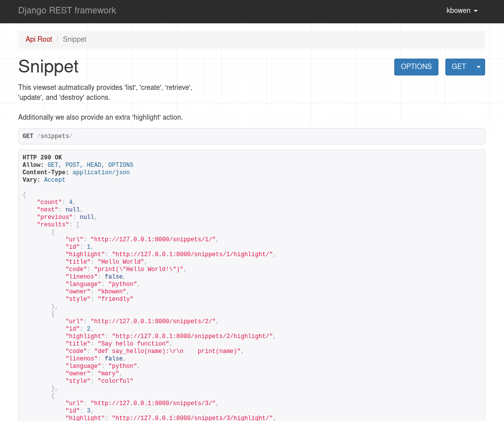504x421 pixels.
Task: Open the kbowen user dropdown menu
Action: (x=462, y=10)
